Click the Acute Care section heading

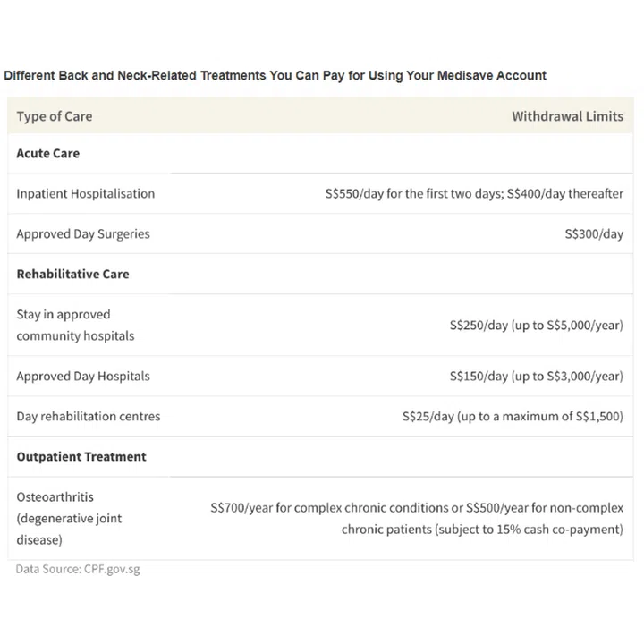coord(47,153)
